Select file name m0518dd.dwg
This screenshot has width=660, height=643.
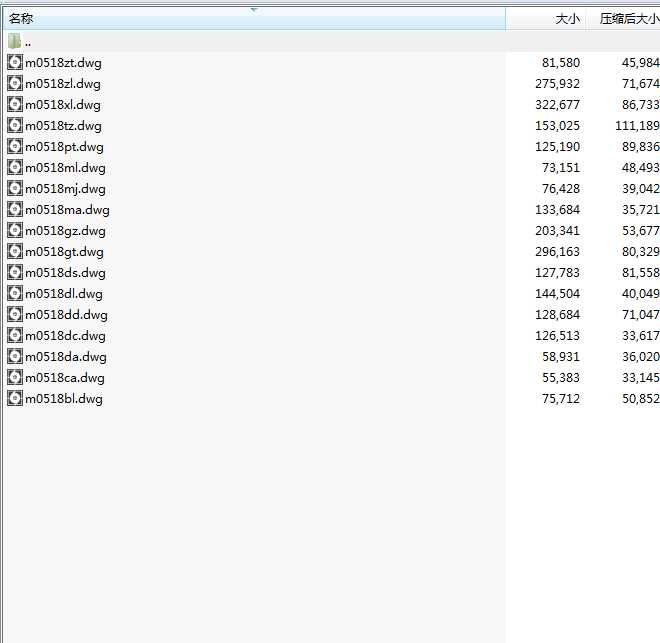(67, 316)
